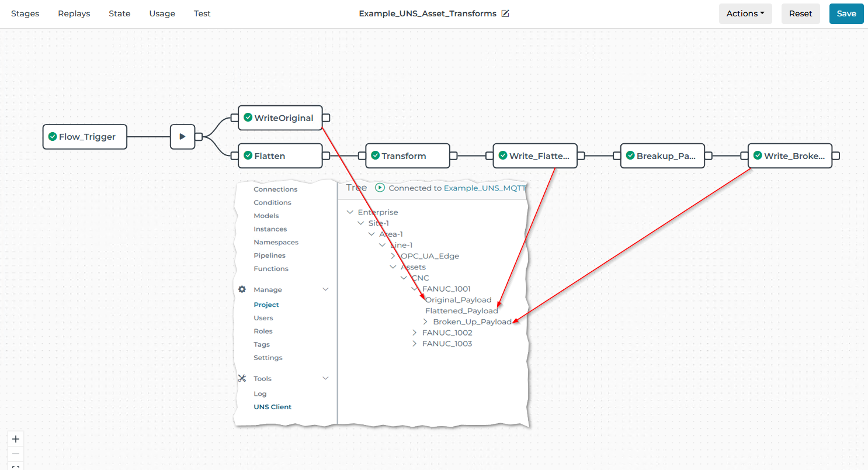Screen dimensions: 868x470
Task: Click output port of play trigger node
Action: [199, 137]
